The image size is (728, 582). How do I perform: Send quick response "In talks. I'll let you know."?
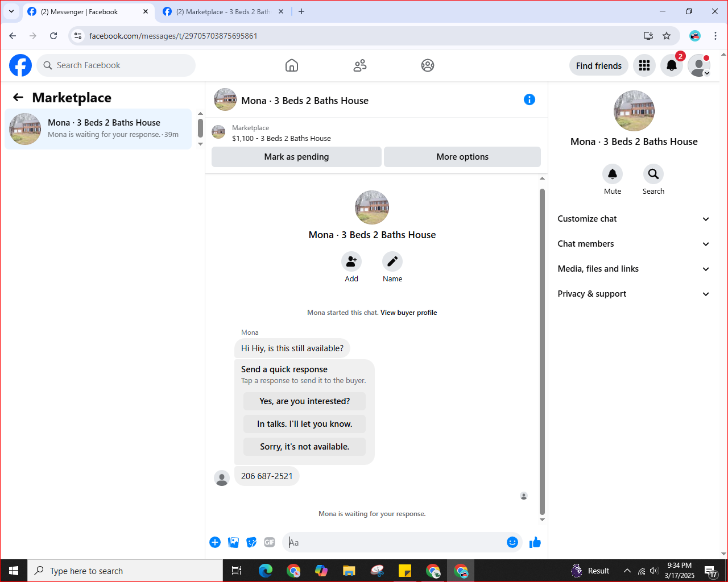pos(305,424)
